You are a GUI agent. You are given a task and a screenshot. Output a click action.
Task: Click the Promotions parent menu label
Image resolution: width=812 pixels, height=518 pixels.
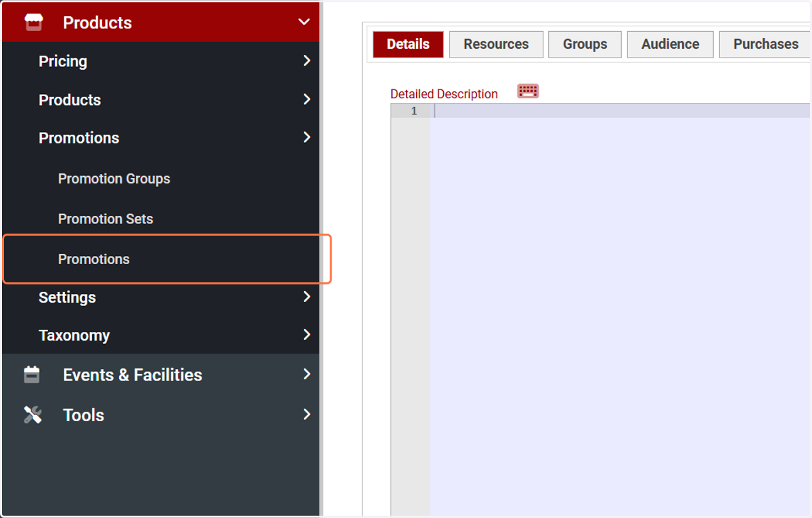[78, 137]
